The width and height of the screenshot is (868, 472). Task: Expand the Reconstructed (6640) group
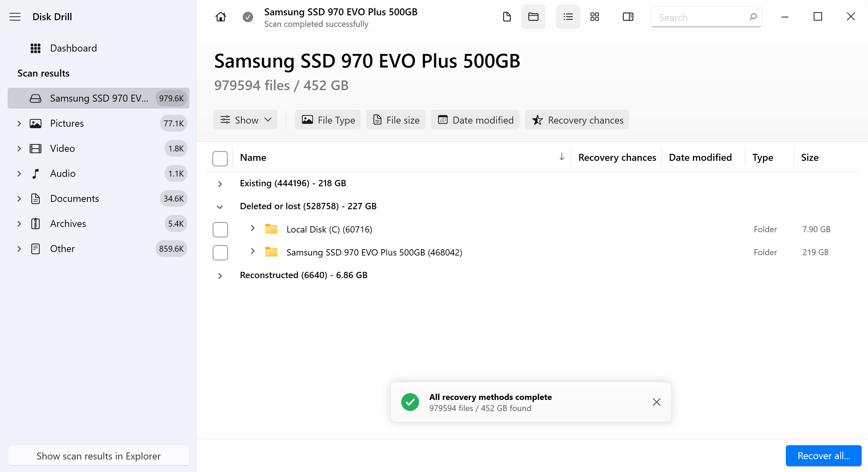220,276
